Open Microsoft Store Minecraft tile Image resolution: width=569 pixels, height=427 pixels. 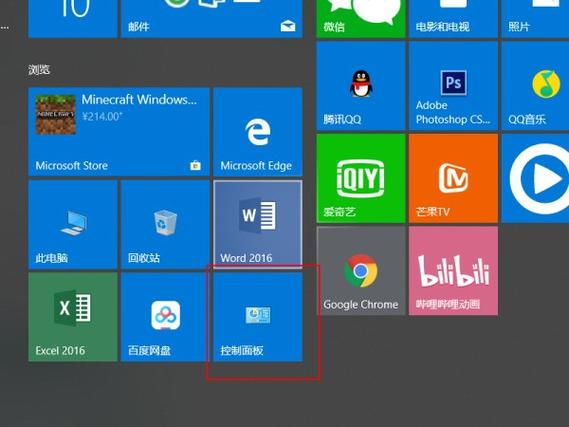pyautogui.click(x=119, y=132)
